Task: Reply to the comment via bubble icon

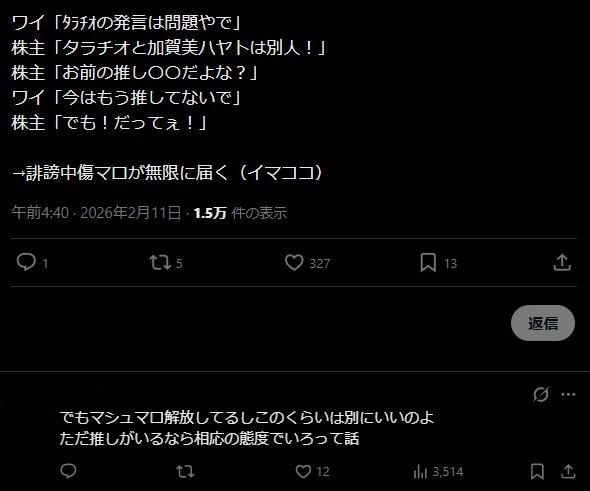Action: pos(68,471)
